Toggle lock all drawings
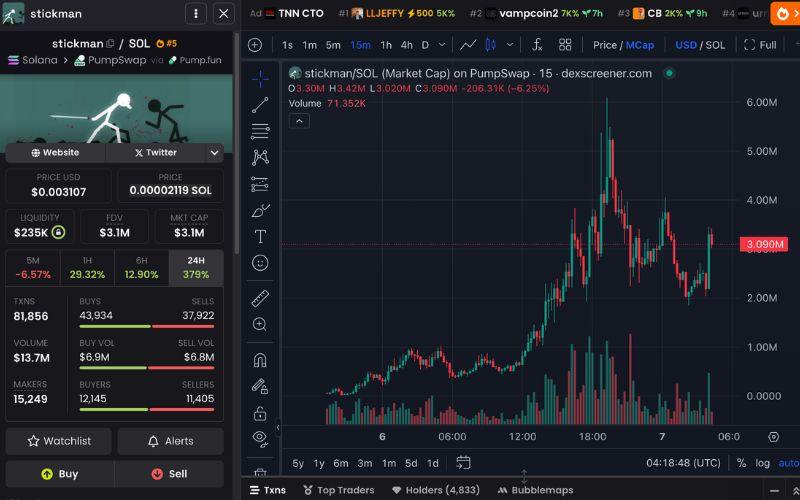This screenshot has width=800, height=500. pos(260,413)
